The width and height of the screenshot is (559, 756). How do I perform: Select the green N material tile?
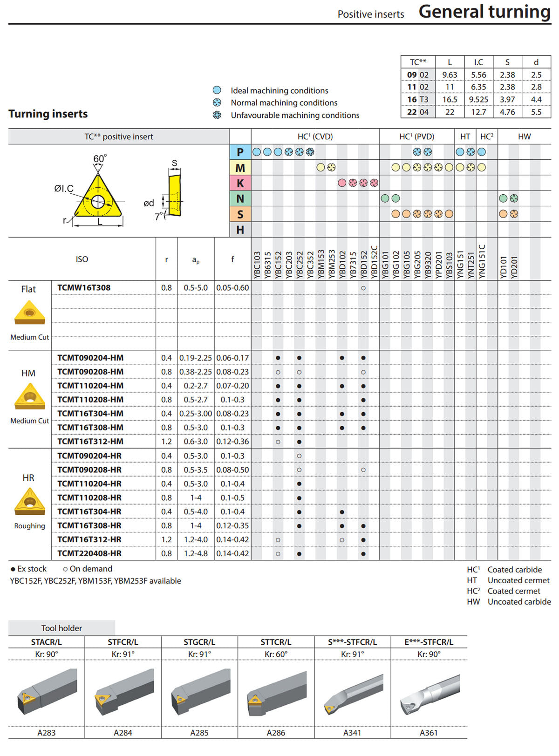pos(240,198)
